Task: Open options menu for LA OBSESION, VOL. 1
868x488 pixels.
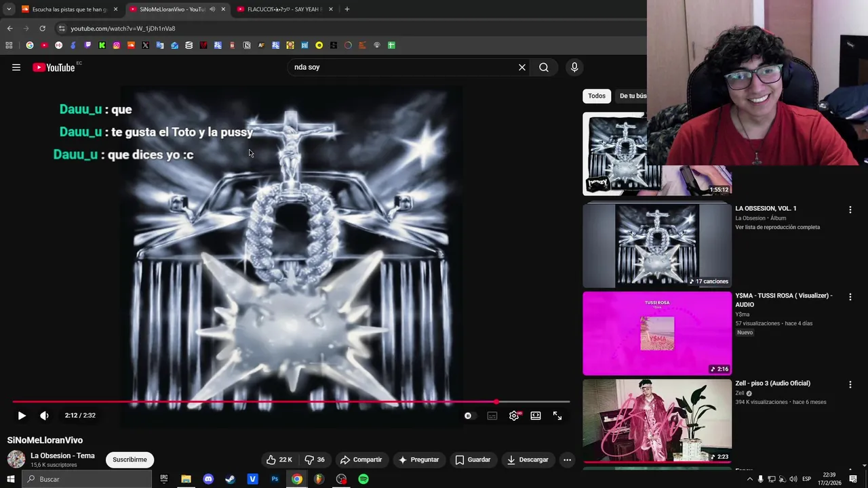Action: point(850,209)
